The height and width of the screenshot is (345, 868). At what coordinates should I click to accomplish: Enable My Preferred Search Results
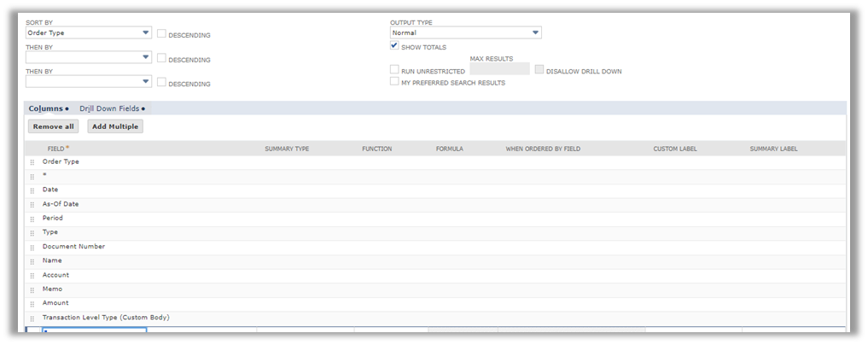[394, 81]
